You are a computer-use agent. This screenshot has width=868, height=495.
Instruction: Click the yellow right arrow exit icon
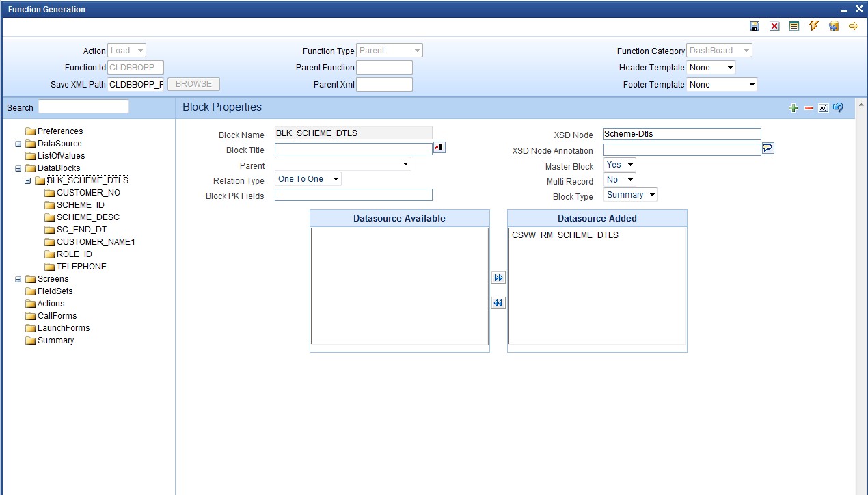(854, 26)
